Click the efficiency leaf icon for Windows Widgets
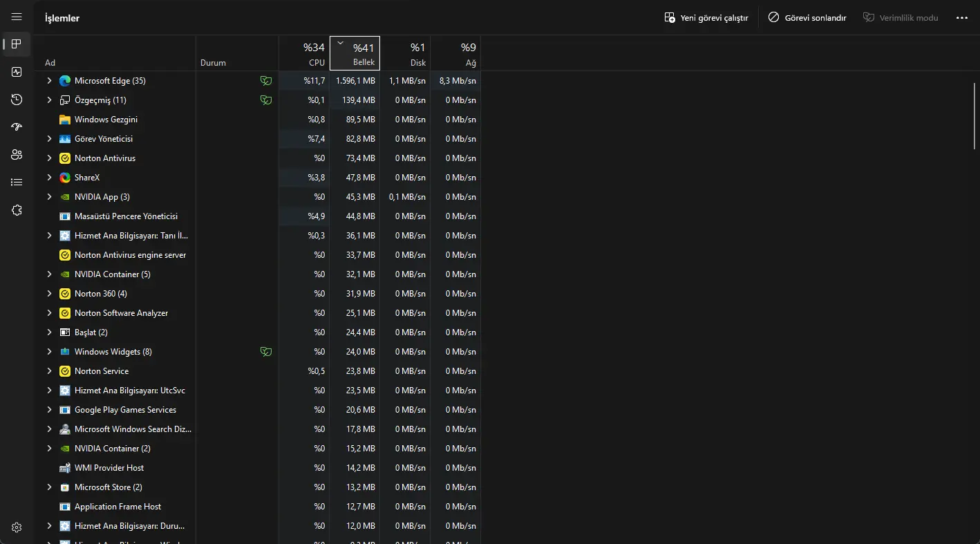The image size is (980, 544). pyautogui.click(x=265, y=352)
